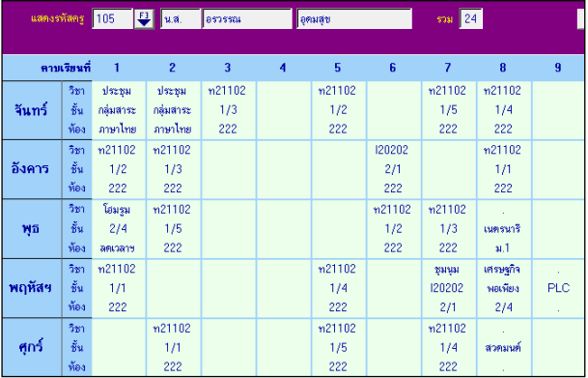Click the ศุกร์ day row header
588x378 pixels.
pos(32,347)
